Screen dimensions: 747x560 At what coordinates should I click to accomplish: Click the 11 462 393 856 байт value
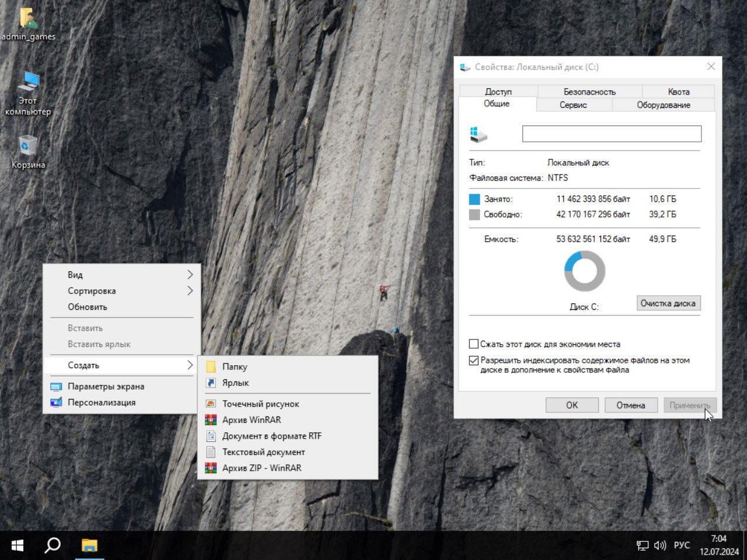594,199
